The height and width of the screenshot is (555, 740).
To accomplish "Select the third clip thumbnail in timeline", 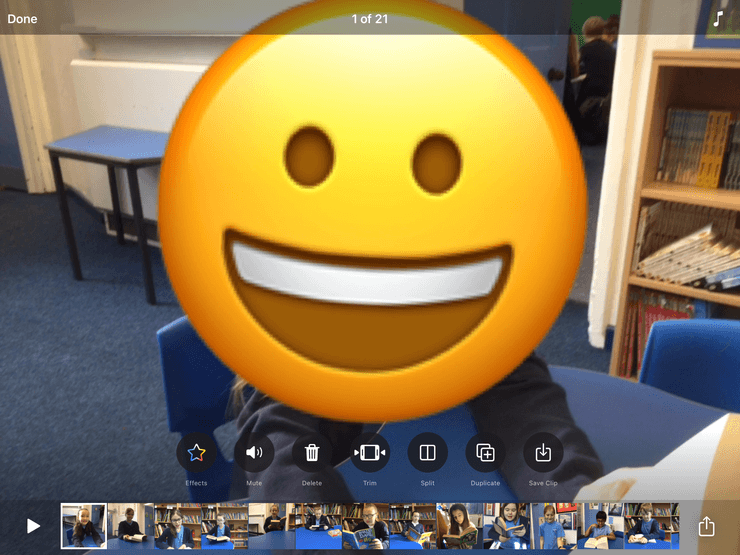I will tap(178, 526).
